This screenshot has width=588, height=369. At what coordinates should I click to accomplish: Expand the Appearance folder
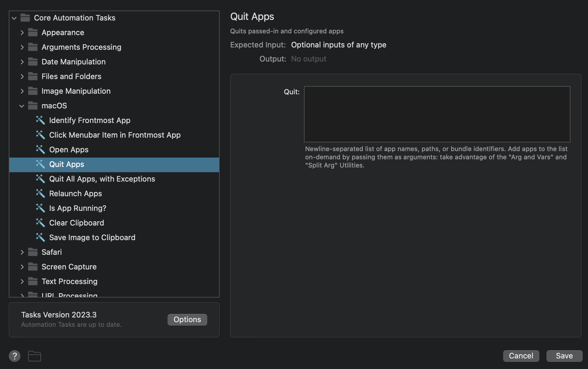22,33
